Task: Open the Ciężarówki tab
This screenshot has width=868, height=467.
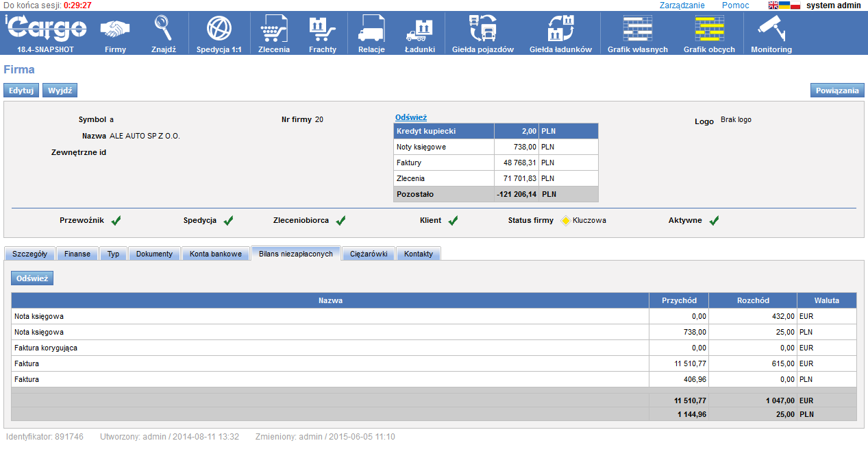Action: [369, 254]
